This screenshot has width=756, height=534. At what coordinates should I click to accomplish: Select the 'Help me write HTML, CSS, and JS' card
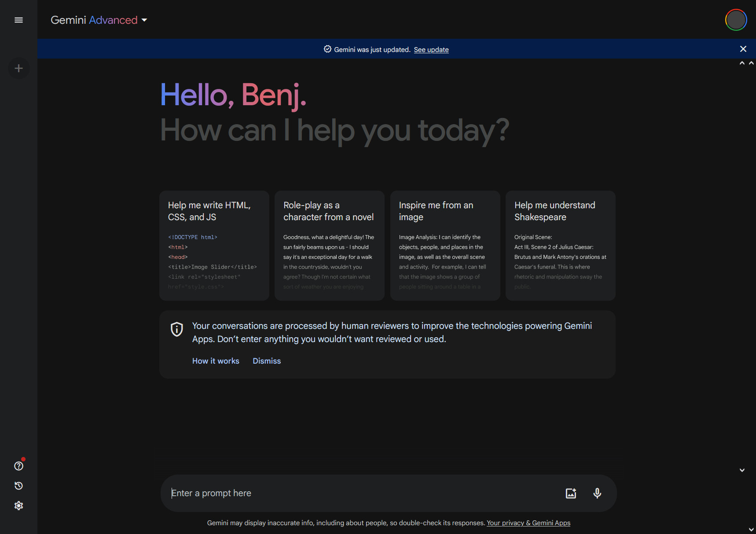click(214, 246)
